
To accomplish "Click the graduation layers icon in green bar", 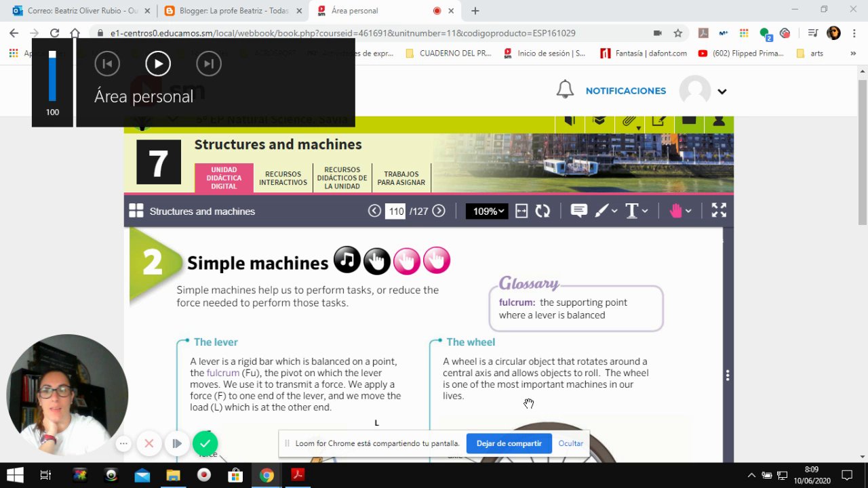I will (599, 121).
